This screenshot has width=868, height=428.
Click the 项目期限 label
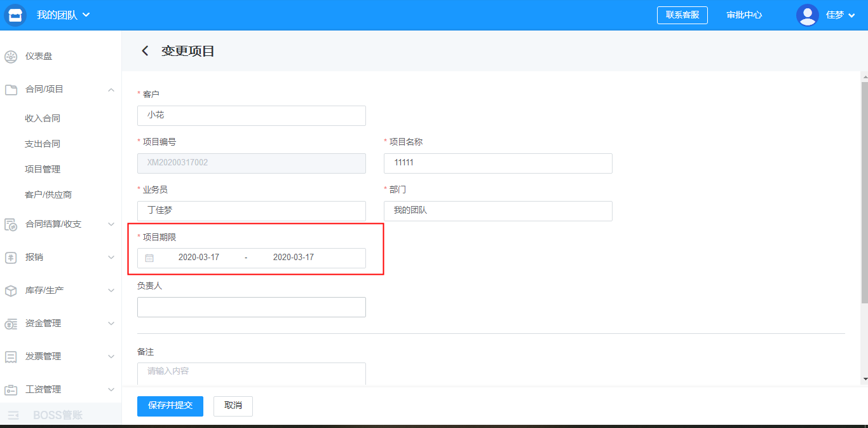tap(159, 237)
